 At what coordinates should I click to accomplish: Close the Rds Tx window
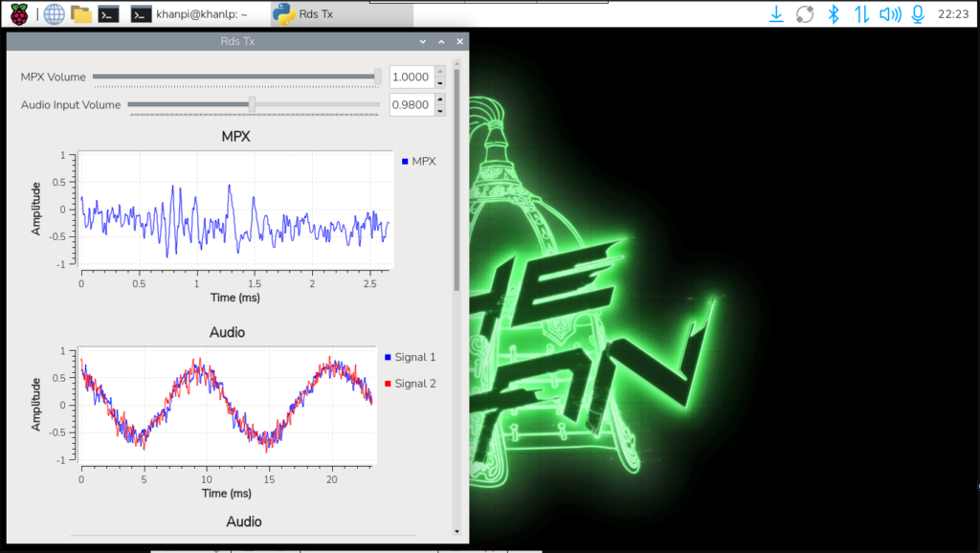460,41
